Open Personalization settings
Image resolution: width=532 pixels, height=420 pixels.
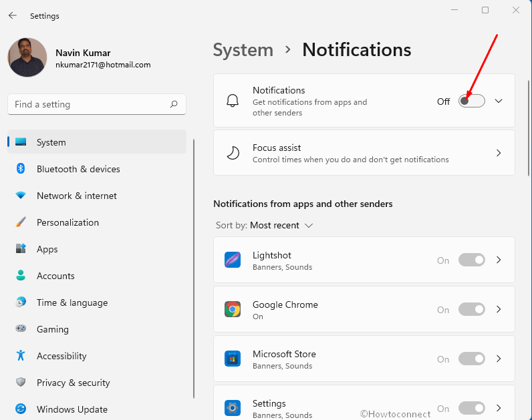click(97, 222)
